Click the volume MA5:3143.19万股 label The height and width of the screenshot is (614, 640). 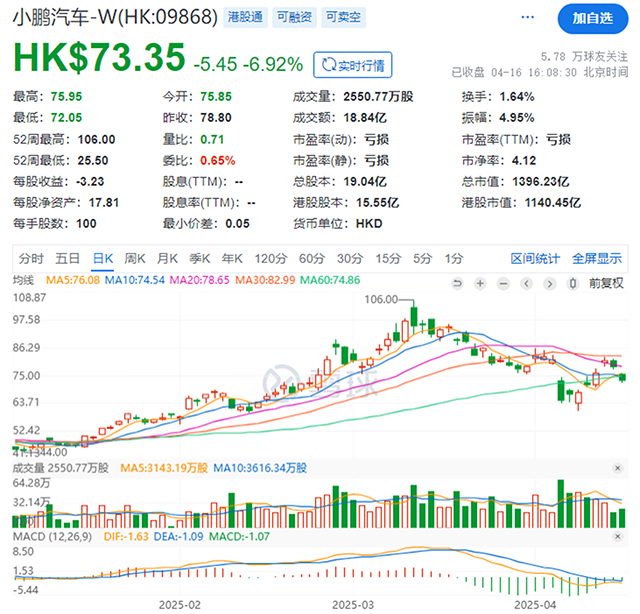click(x=164, y=468)
